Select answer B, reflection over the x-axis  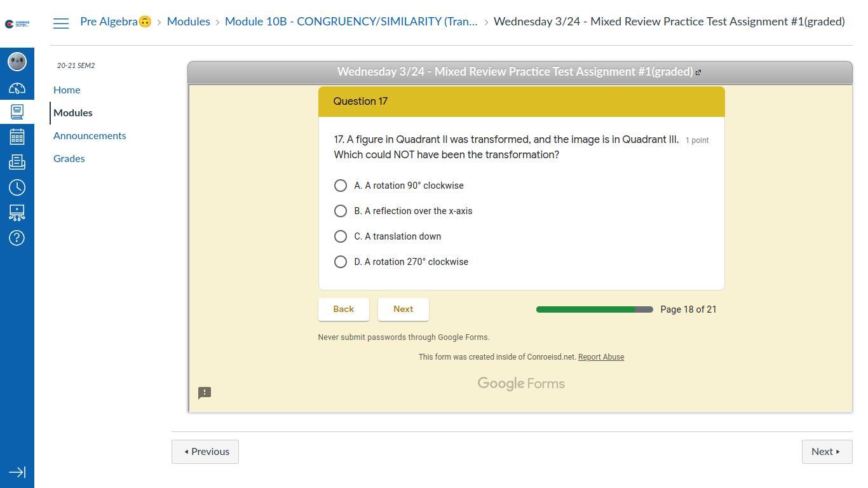341,211
